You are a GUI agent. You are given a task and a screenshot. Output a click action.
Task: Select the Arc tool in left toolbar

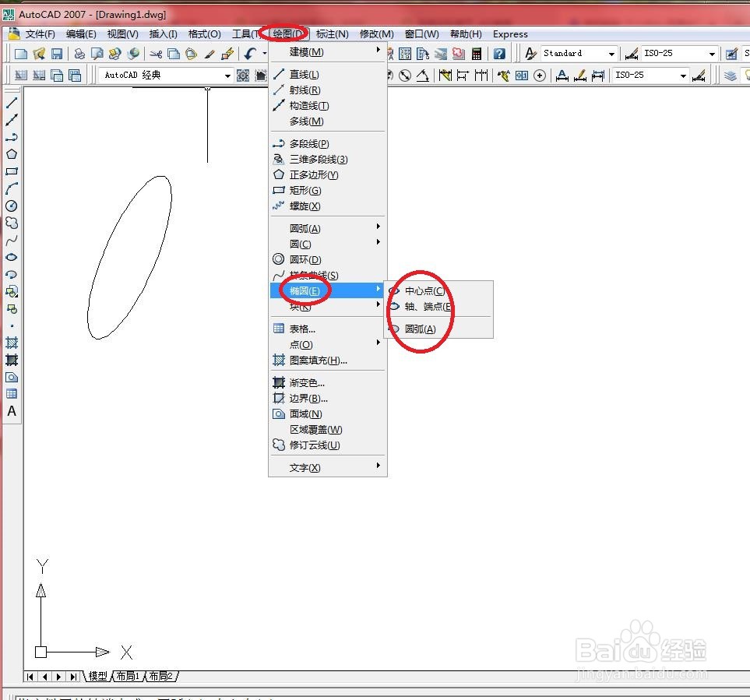click(12, 188)
